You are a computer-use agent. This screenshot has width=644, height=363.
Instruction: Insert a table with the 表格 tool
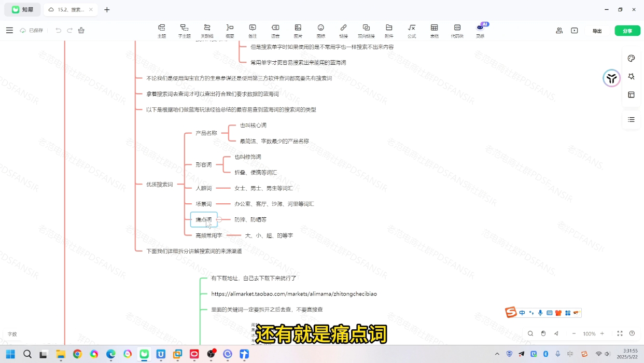point(435,30)
